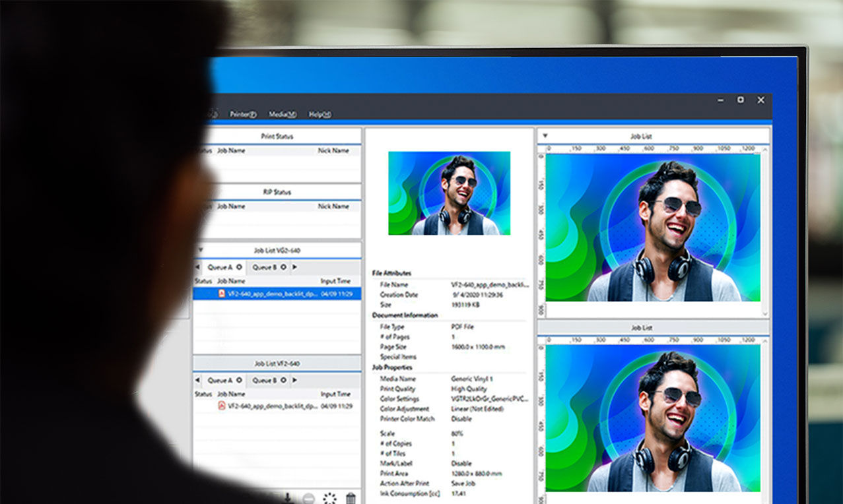Click Queue B settings circle in VF2-640 list
Screen dimensions: 843x504
click(283, 380)
